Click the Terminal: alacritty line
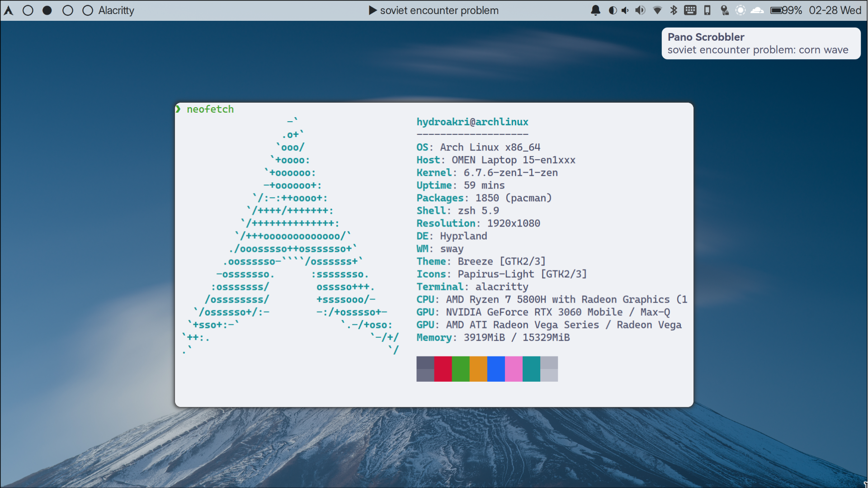The height and width of the screenshot is (488, 868). [472, 286]
